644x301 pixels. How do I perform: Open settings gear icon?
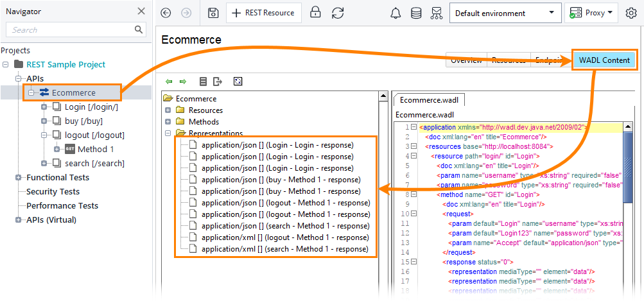(x=631, y=13)
